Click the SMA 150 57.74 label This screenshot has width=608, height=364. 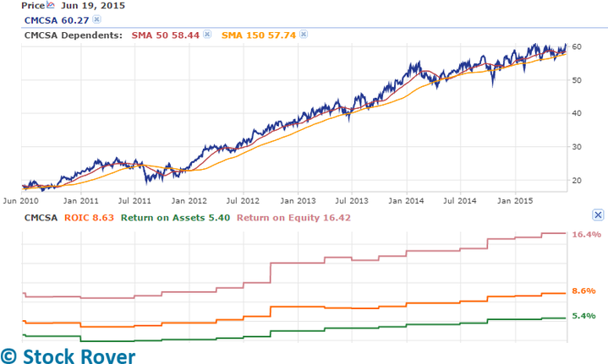click(x=259, y=35)
